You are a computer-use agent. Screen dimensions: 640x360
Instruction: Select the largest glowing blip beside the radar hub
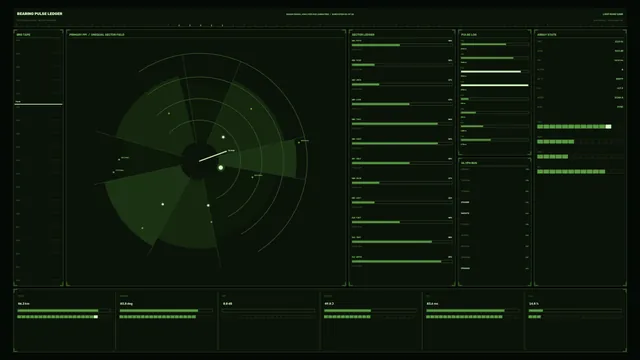[220, 168]
